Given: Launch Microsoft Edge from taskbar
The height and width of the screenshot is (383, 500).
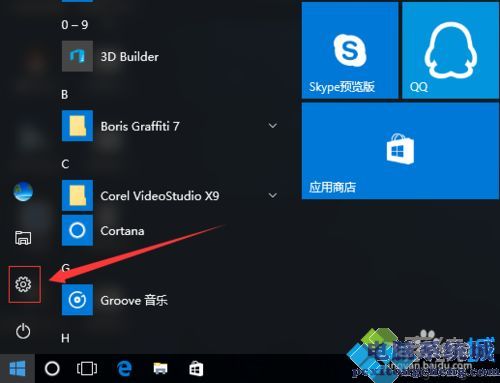Looking at the screenshot, I should [x=124, y=369].
